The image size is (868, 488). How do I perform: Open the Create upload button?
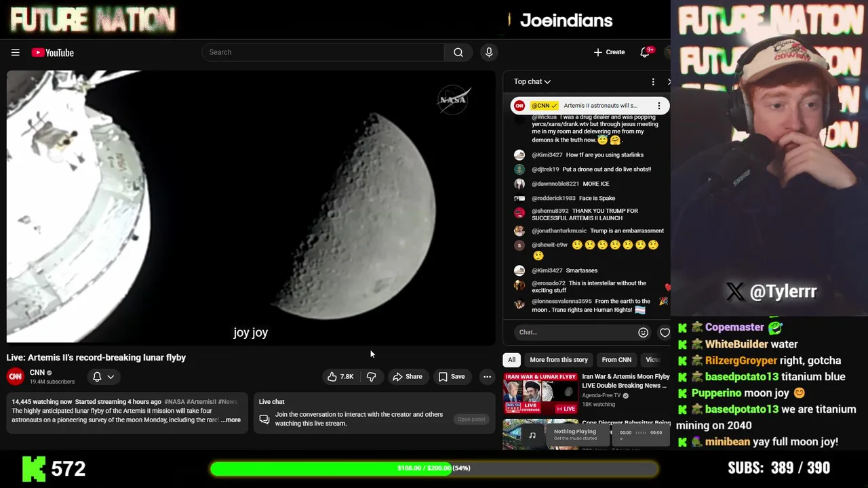click(609, 52)
